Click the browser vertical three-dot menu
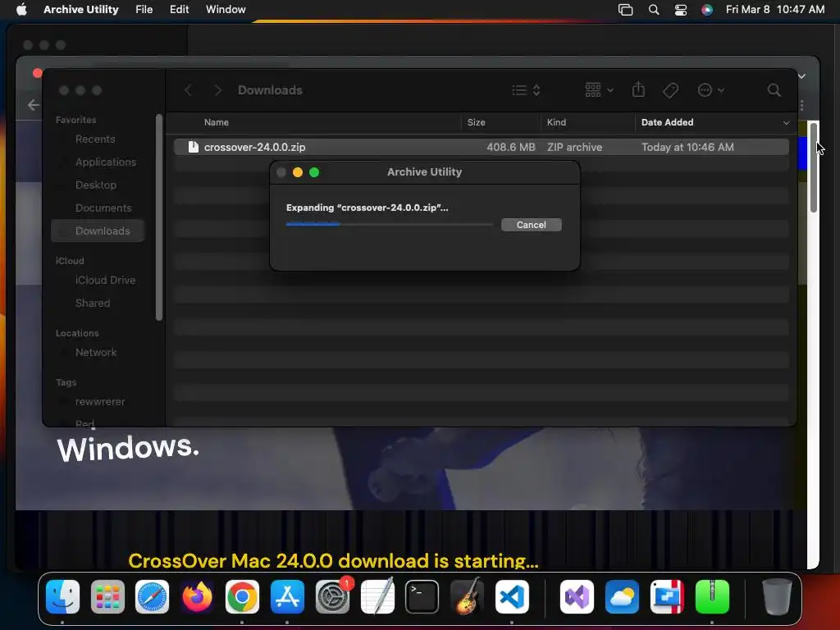The width and height of the screenshot is (840, 630). coord(802,105)
